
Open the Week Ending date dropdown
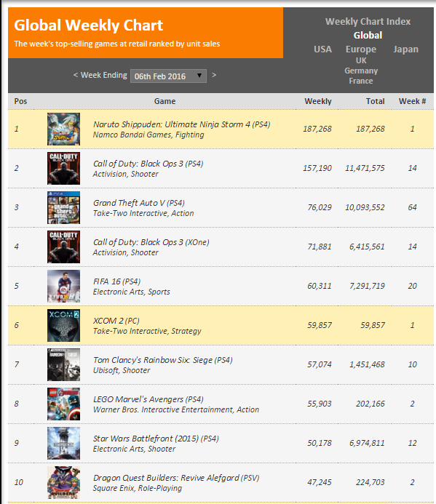pos(168,76)
